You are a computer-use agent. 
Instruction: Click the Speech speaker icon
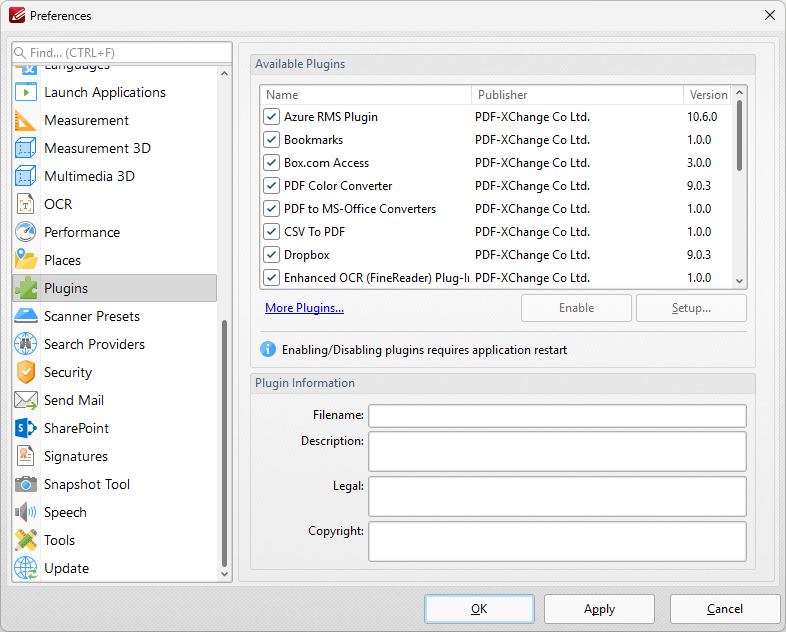tap(26, 512)
